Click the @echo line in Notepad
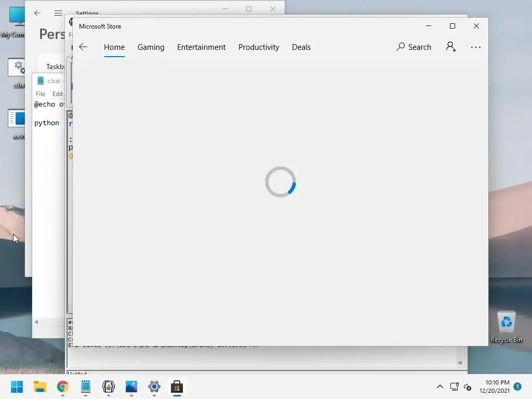The height and width of the screenshot is (399, 532). (49, 104)
